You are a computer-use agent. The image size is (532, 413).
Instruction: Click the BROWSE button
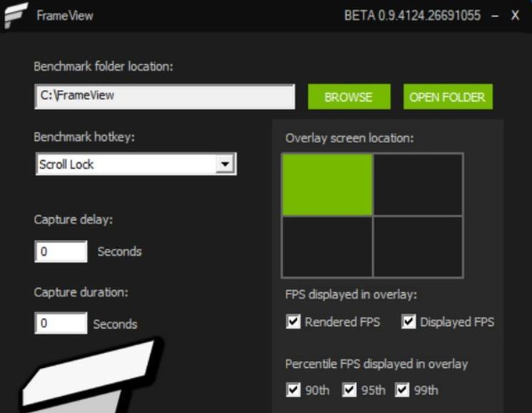coord(349,97)
